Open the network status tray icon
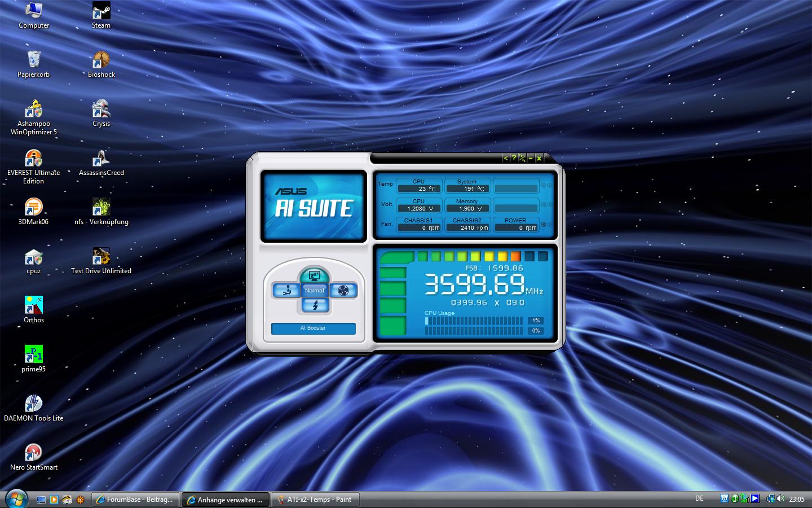Viewport: 812px width, 508px height. [x=770, y=498]
